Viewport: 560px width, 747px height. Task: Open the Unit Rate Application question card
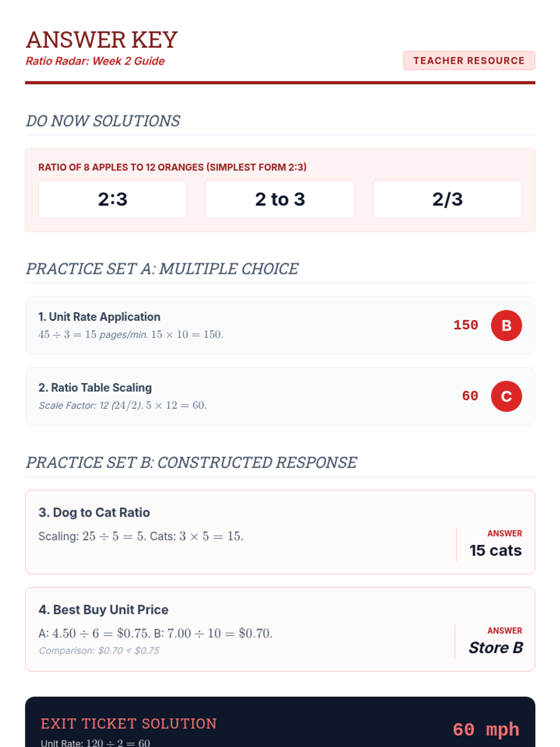[280, 325]
